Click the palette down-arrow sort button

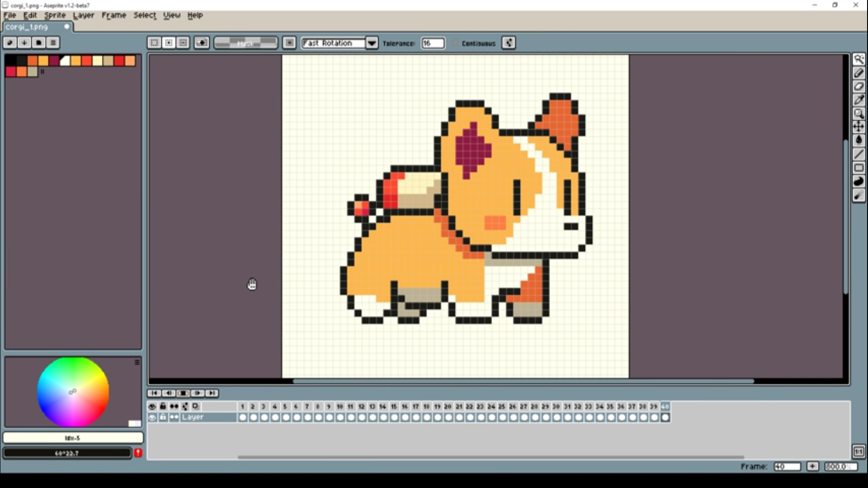24,42
